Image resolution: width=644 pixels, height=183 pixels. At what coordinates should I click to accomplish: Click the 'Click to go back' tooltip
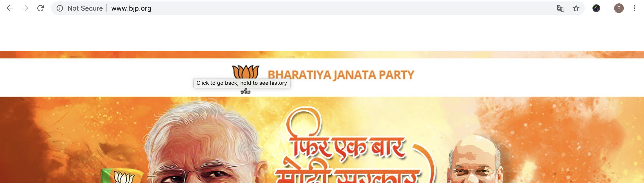click(242, 83)
